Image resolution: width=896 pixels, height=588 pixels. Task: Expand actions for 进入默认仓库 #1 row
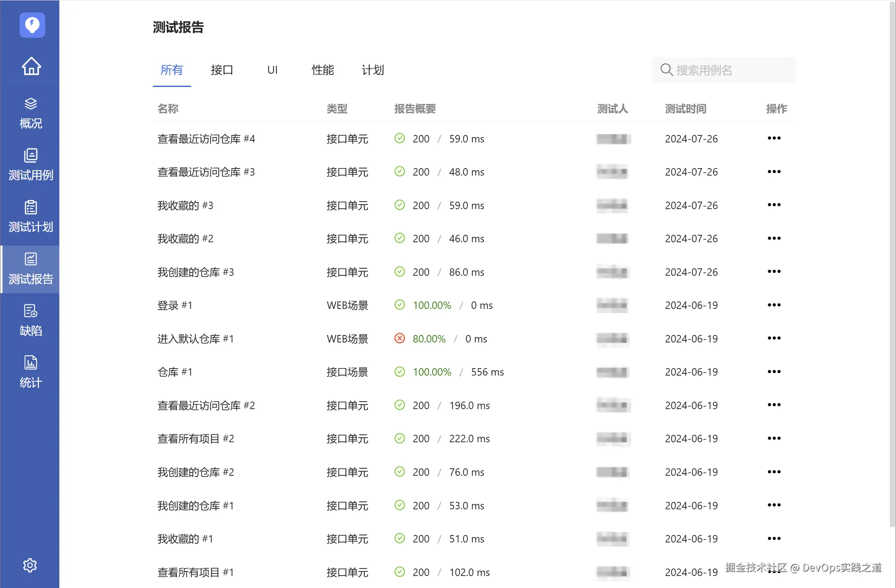[x=774, y=338]
